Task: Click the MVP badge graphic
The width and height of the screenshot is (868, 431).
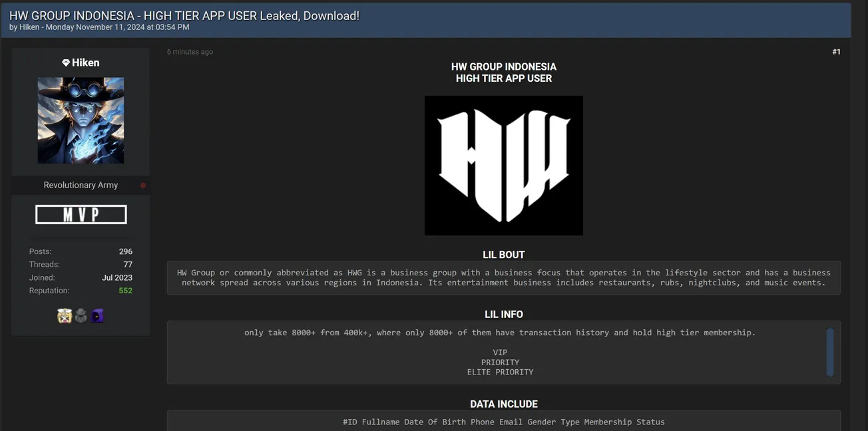Action: click(81, 214)
